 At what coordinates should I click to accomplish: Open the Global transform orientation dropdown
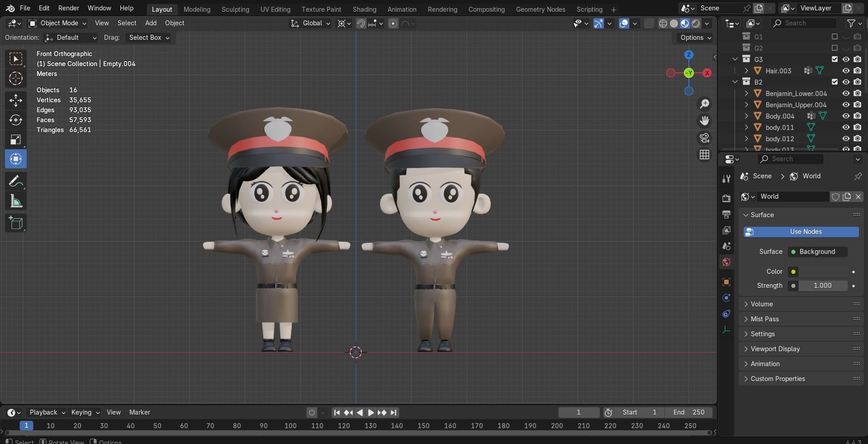[311, 23]
